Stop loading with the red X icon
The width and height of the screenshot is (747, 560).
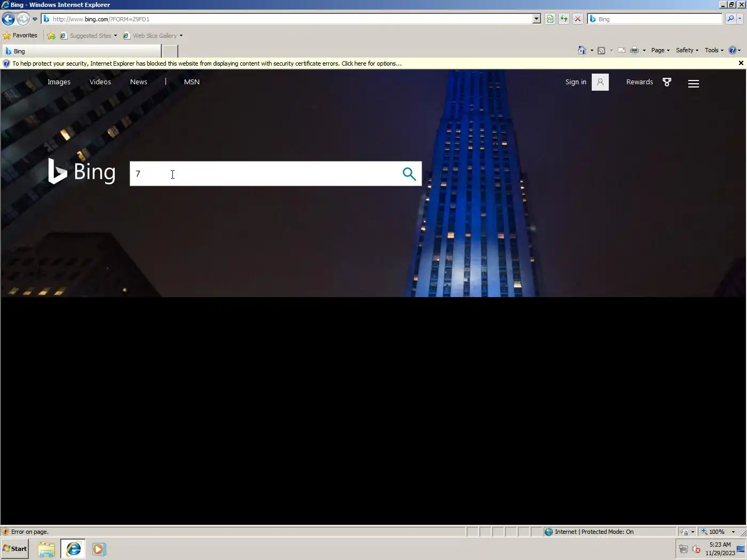577,19
